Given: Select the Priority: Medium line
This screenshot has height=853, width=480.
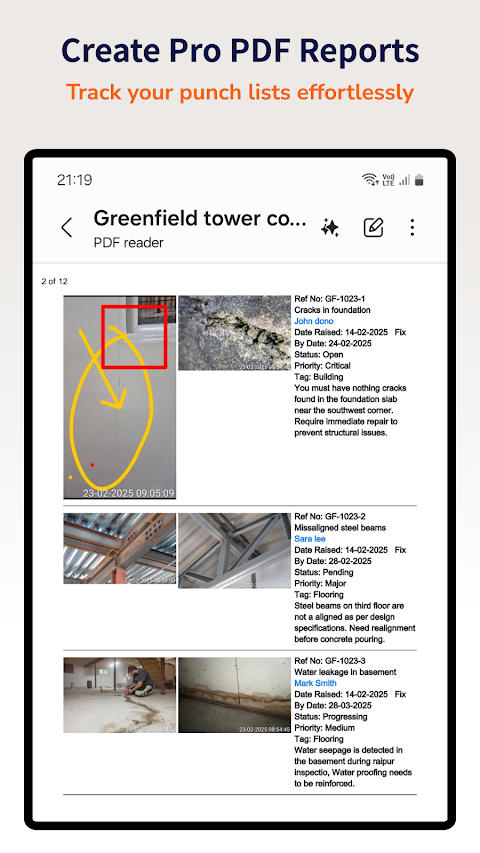Looking at the screenshot, I should 324,727.
